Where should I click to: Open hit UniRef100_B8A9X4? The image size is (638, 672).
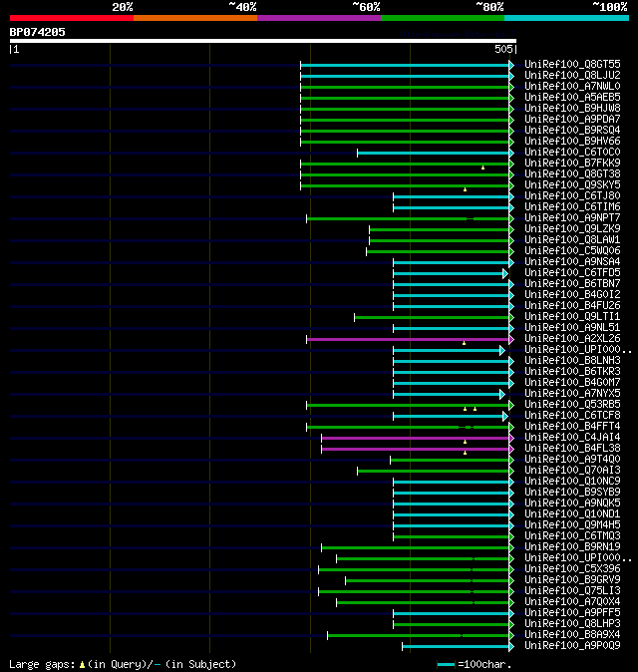coord(572,635)
